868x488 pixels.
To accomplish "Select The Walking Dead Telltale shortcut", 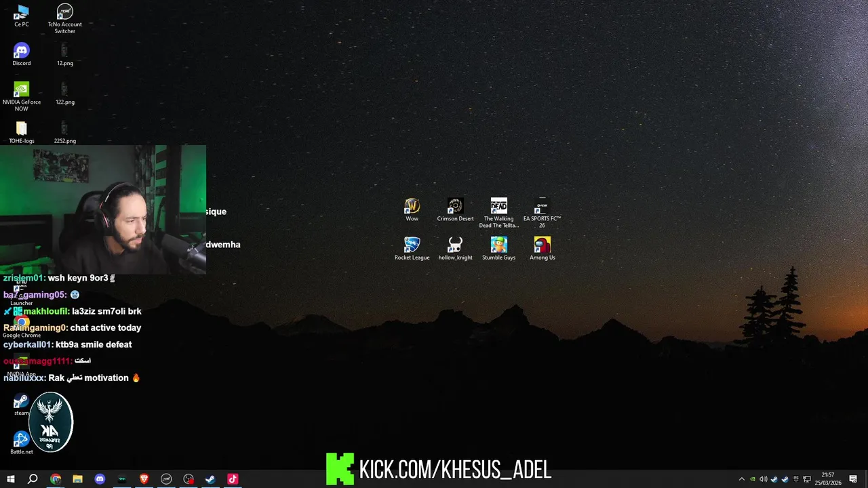I will pos(498,213).
